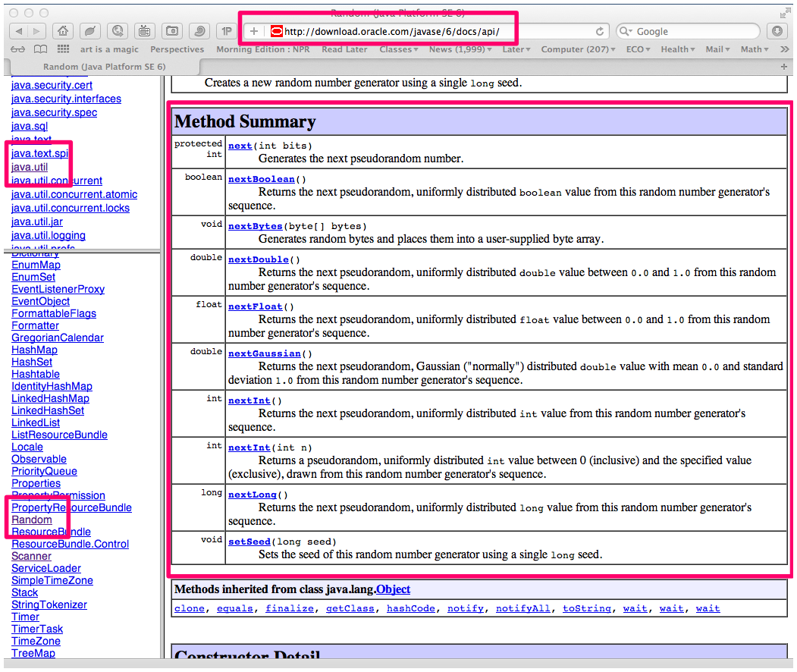This screenshot has width=797, height=672.
Task: Click the setSeed method link
Action: click(249, 542)
